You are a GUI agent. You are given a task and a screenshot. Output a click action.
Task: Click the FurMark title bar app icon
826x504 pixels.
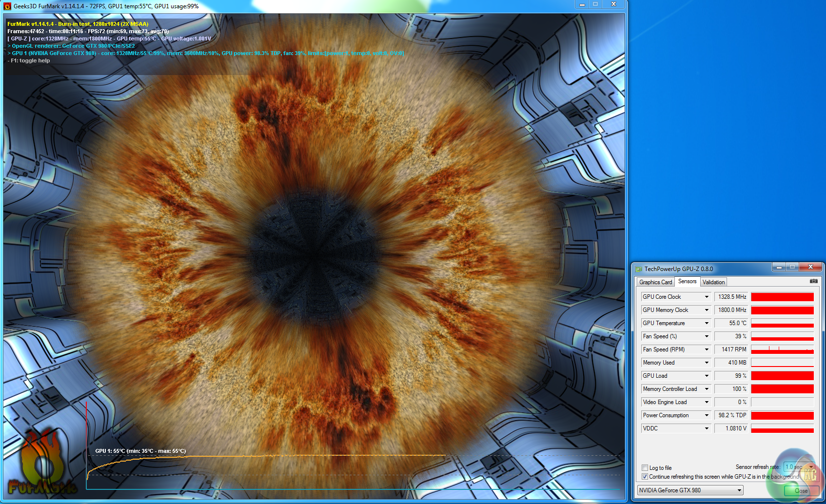7,6
